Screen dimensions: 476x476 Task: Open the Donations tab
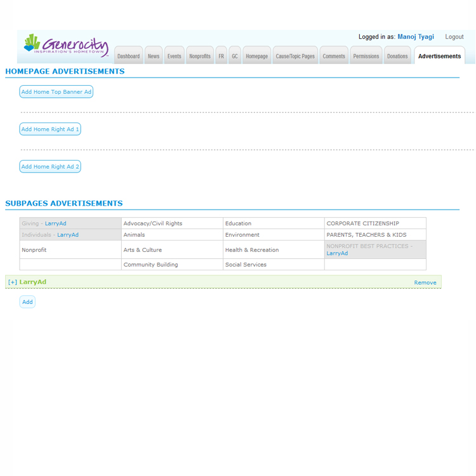click(397, 55)
